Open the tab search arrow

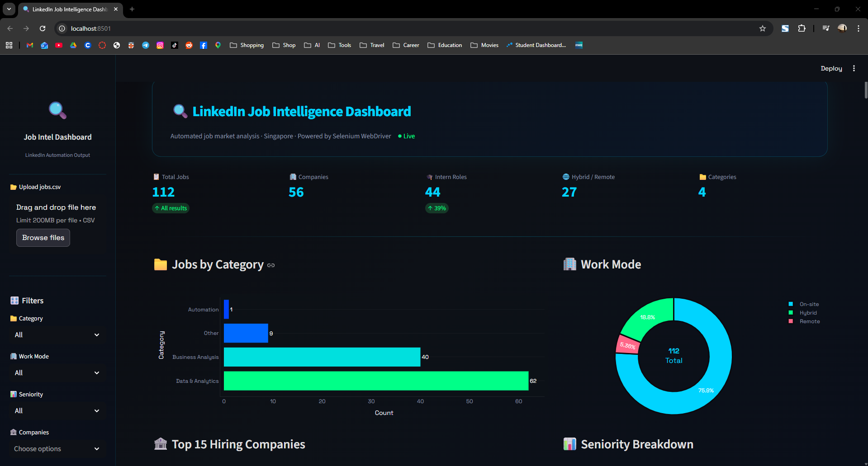pos(9,9)
